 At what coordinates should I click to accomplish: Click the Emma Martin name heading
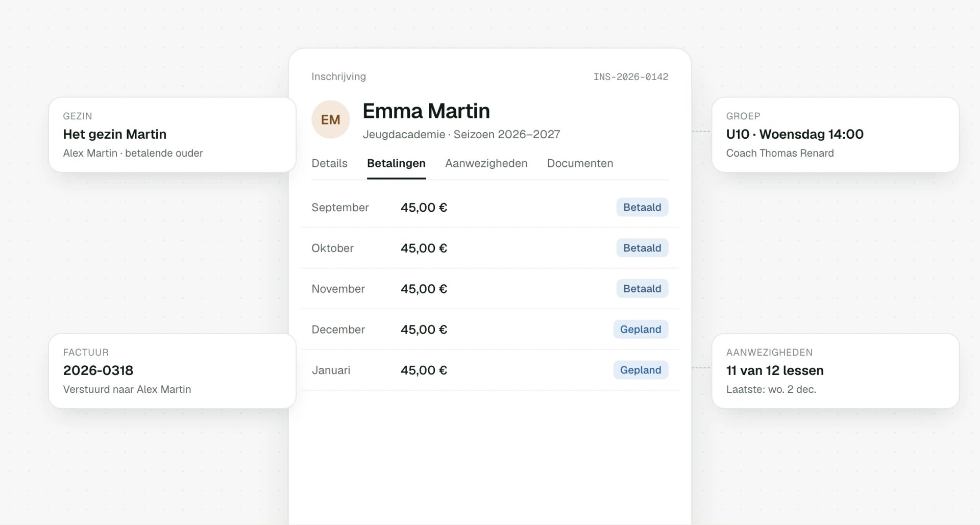426,111
